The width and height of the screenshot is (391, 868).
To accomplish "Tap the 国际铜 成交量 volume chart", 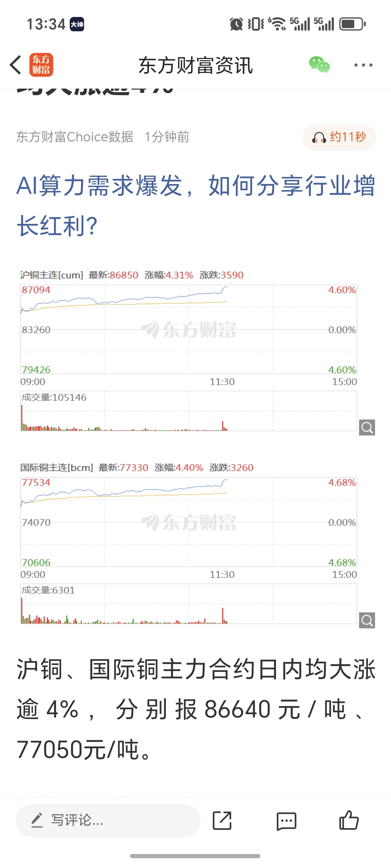I will pos(188,604).
